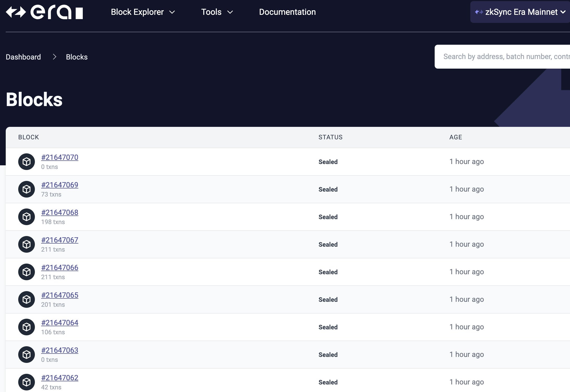Viewport: 570px width, 392px height.
Task: Click cube icon for block #21647064
Action: [x=27, y=327]
